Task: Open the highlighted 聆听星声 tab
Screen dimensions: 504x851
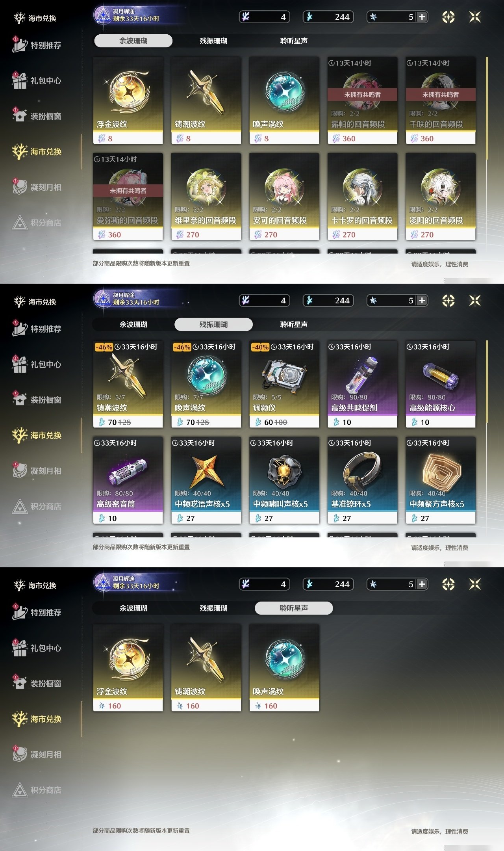Action: pos(294,608)
